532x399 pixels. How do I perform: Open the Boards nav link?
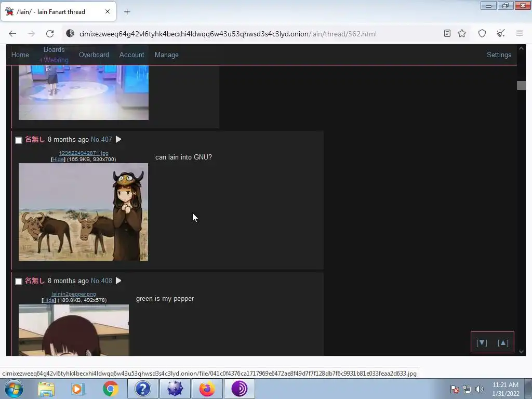point(54,49)
